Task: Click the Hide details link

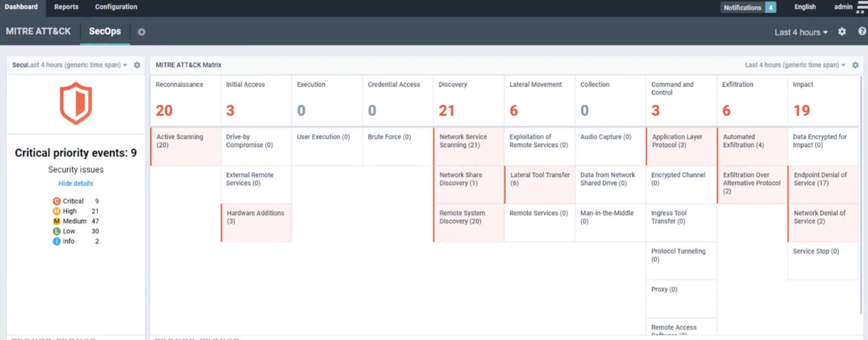Action: pyautogui.click(x=75, y=183)
